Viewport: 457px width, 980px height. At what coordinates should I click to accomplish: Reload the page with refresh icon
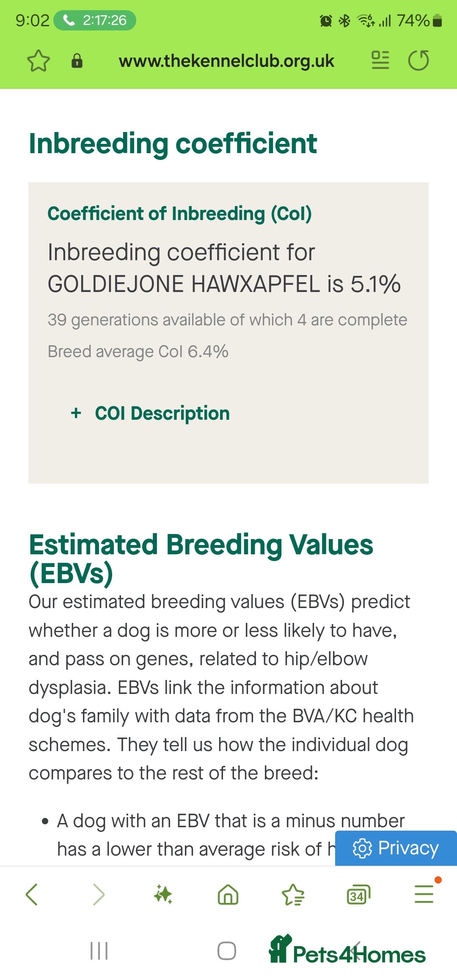coord(418,60)
